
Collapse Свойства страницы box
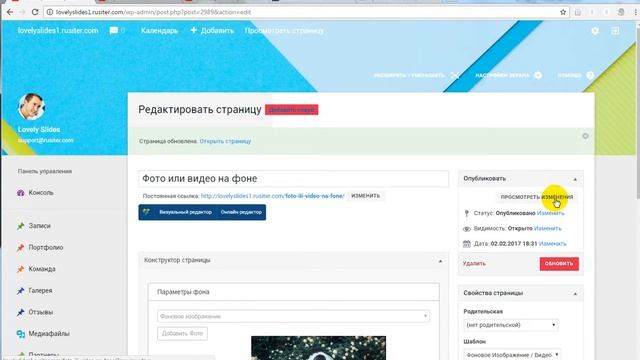point(575,293)
